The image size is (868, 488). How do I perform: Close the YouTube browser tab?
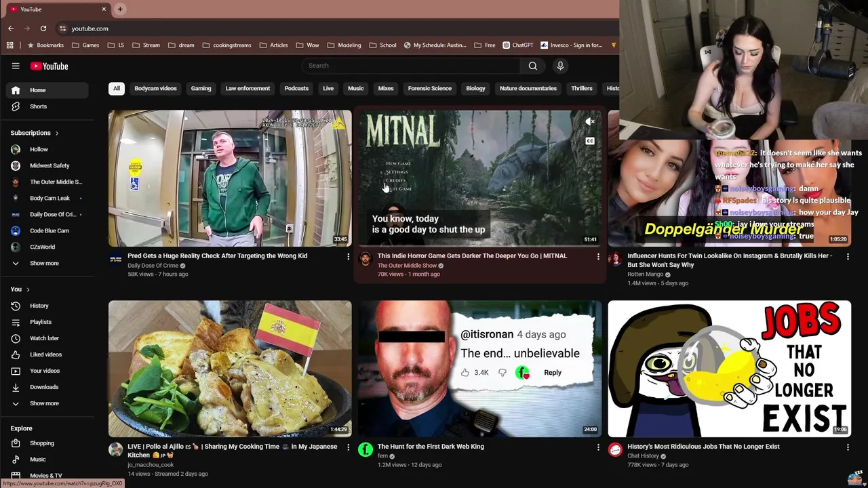[x=104, y=9]
